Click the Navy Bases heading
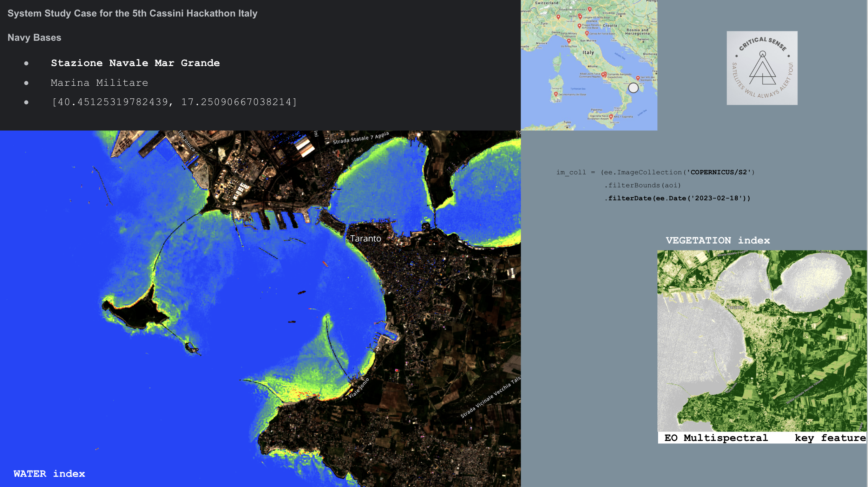 pos(34,38)
